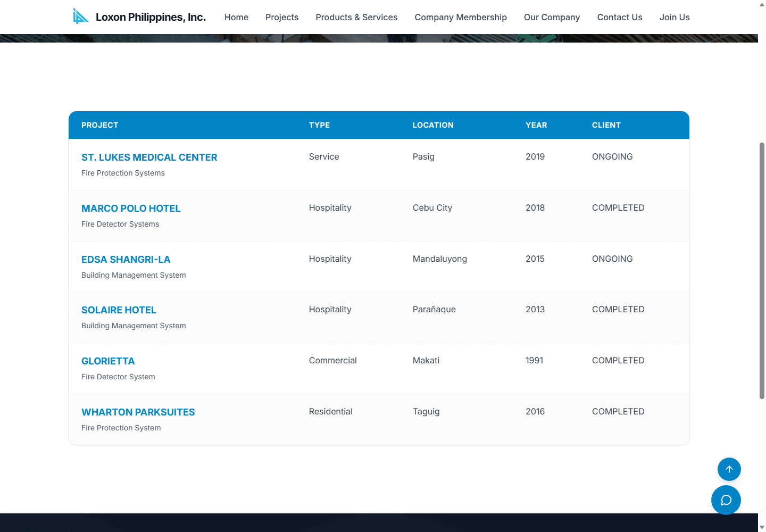Go to the Projects page
766x532 pixels.
pyautogui.click(x=282, y=17)
